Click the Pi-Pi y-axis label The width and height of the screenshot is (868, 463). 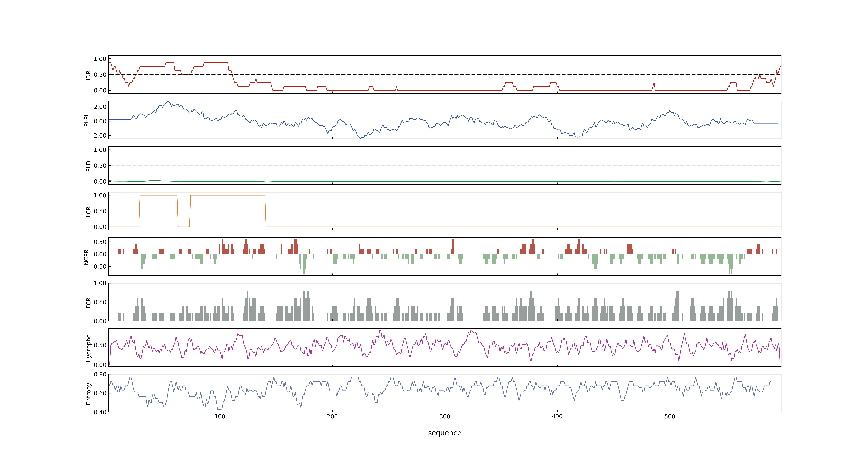point(86,120)
